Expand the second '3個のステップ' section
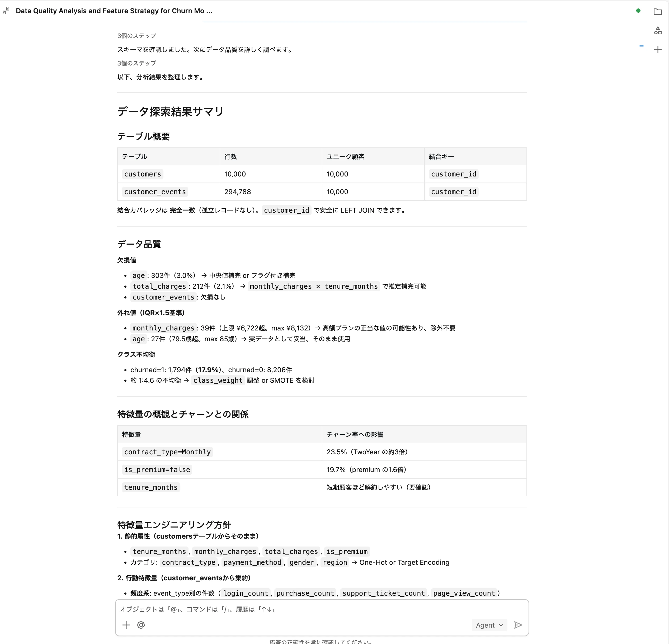This screenshot has width=669, height=644. [x=137, y=63]
